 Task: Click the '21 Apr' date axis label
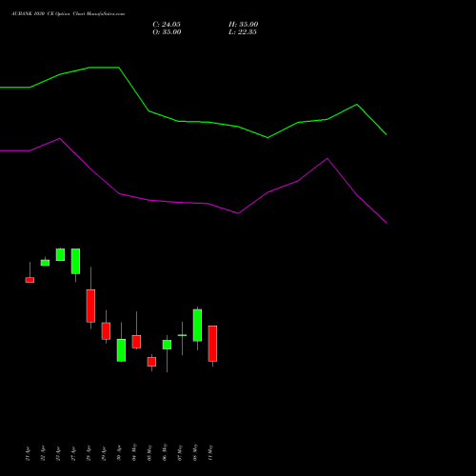[x=28, y=453]
